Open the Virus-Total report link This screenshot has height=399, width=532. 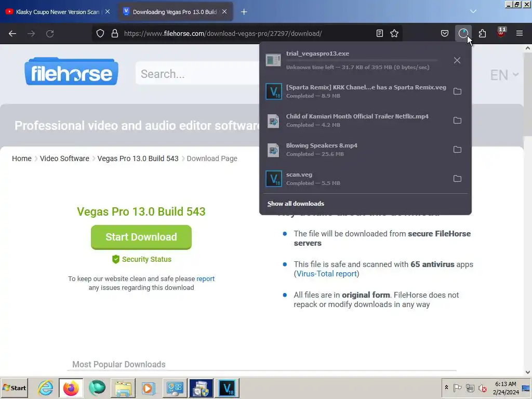327,274
